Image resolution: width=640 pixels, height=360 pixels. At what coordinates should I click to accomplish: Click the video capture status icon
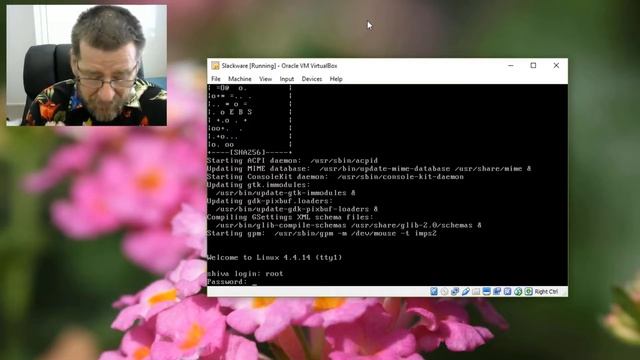[497, 291]
